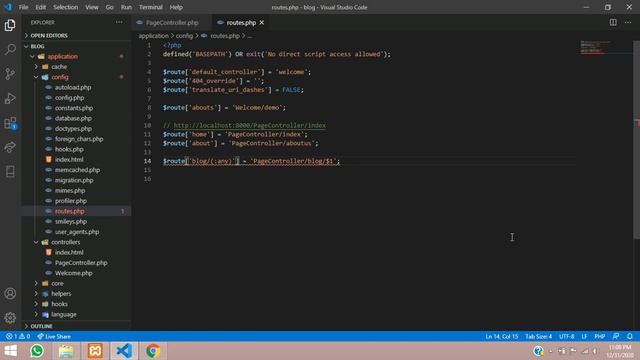This screenshot has width=640, height=360.
Task: Click the application breadcrumb
Action: tap(153, 36)
